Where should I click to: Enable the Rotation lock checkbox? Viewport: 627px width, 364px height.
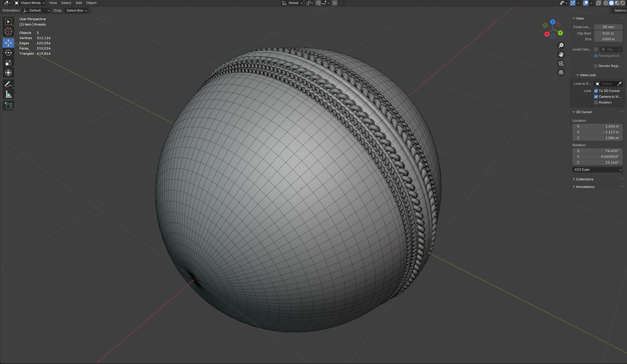pyautogui.click(x=596, y=102)
